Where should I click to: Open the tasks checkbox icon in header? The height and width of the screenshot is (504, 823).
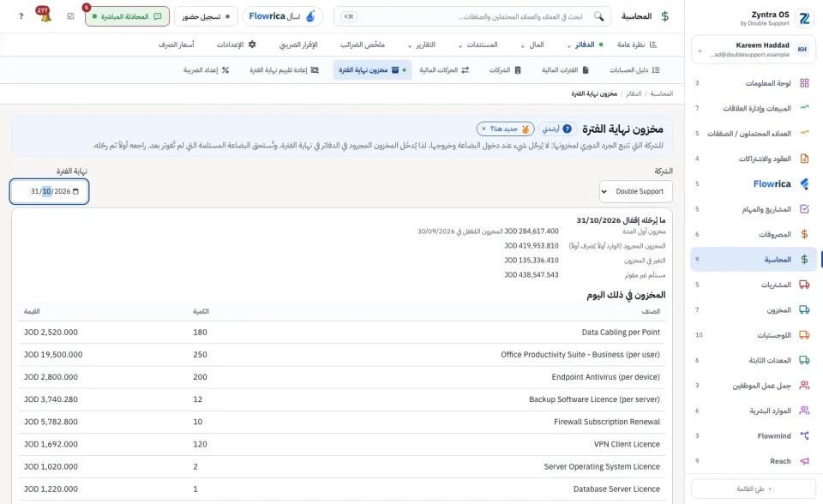tap(71, 16)
